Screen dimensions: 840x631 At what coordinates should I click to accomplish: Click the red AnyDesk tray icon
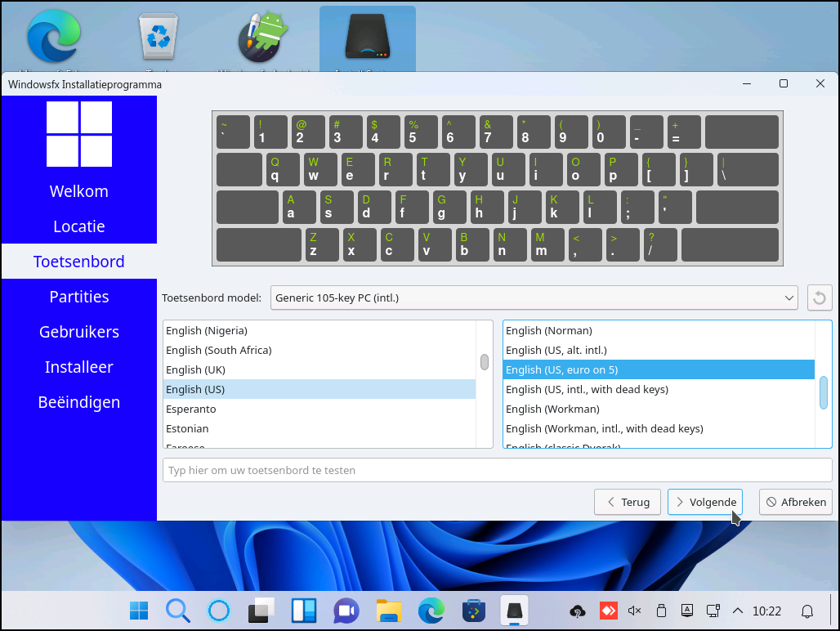[609, 611]
